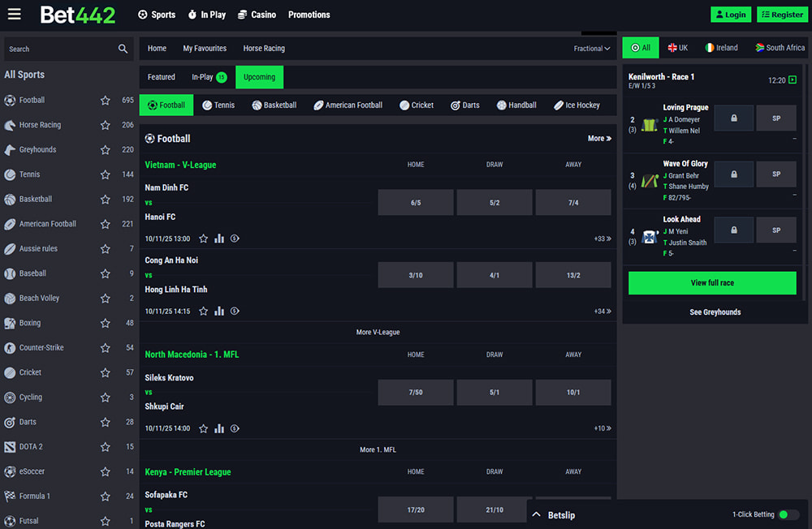Select the Darts sport filter icon
Screen dimensions: 812x529
pyautogui.click(x=456, y=105)
